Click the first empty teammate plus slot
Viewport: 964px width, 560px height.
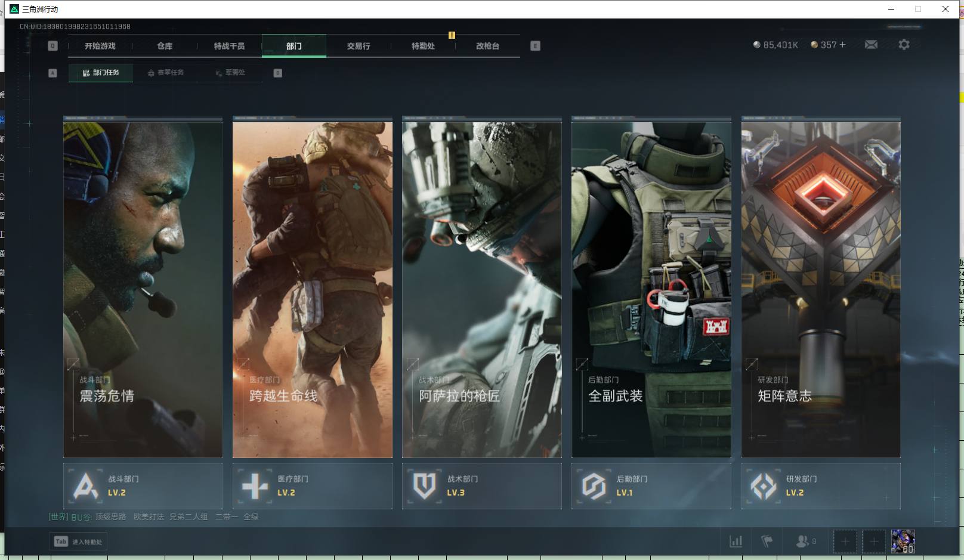pyautogui.click(x=845, y=542)
